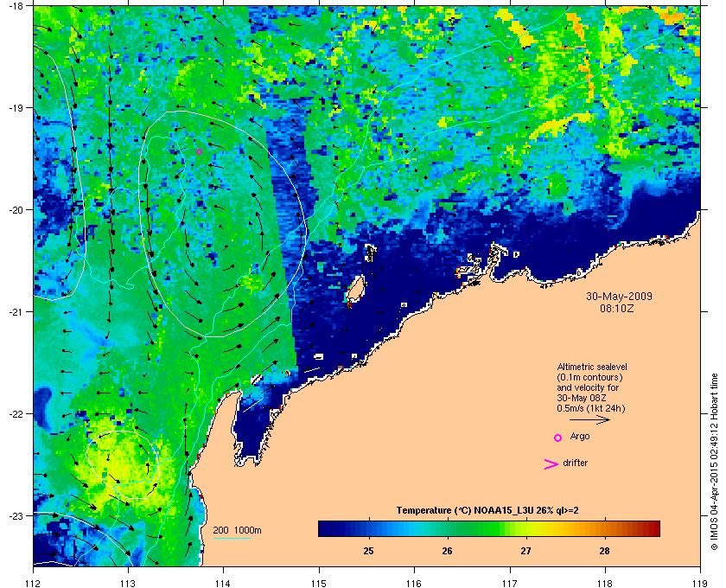
Task: Click the cyan bathymetry legend line under 200 1000m
Action: (232, 538)
